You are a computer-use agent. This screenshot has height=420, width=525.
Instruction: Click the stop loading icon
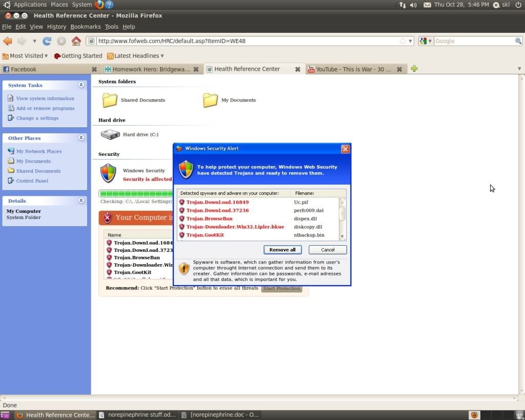click(x=62, y=41)
